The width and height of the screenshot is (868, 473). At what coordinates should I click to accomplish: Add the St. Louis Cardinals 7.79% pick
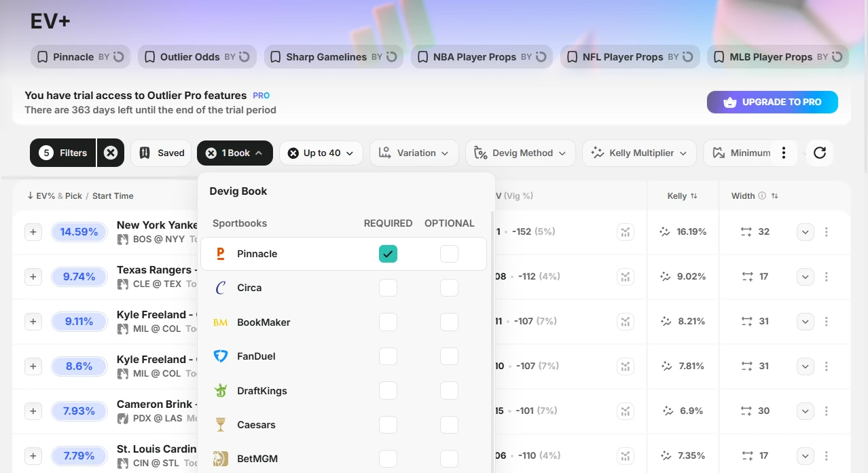(33, 456)
